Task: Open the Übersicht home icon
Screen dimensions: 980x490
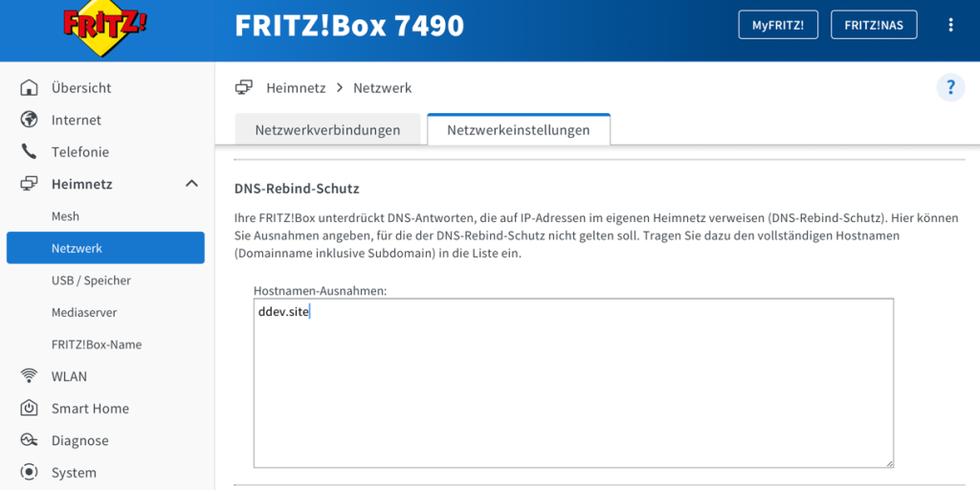Action: [x=30, y=88]
